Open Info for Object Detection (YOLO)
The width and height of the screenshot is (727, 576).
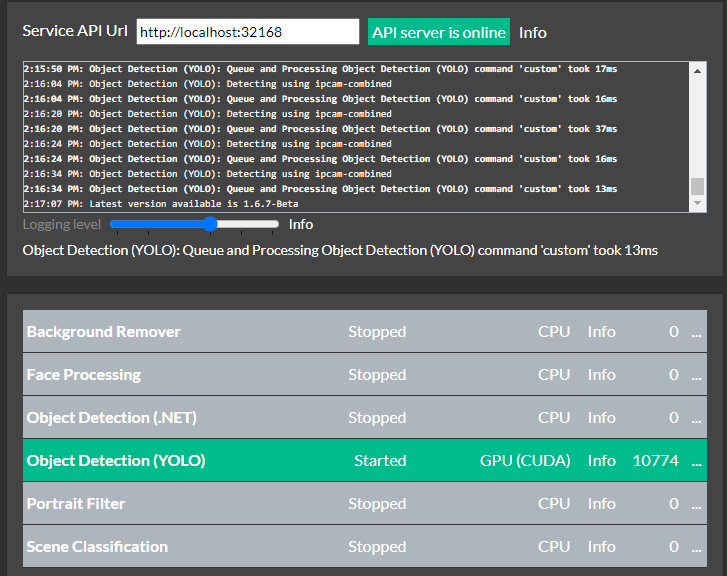601,461
